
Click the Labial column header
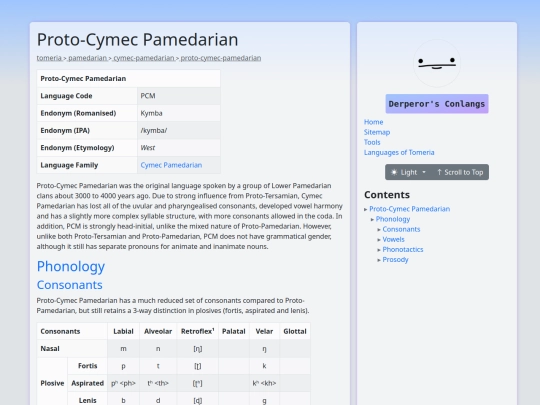coord(123,331)
